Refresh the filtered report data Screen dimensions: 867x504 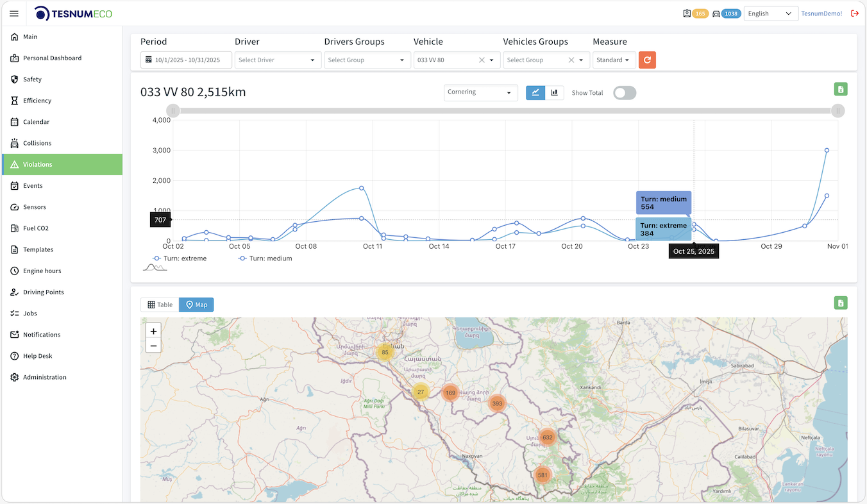(647, 60)
